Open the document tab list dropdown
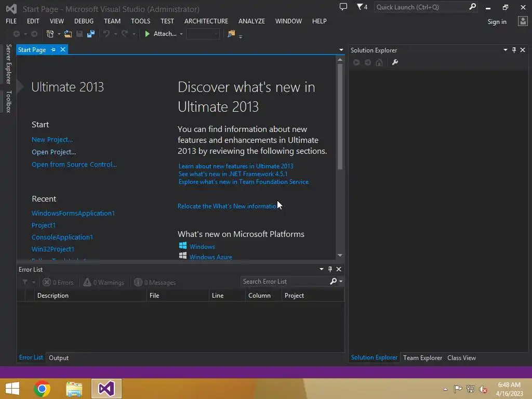The width and height of the screenshot is (532, 399). click(341, 50)
